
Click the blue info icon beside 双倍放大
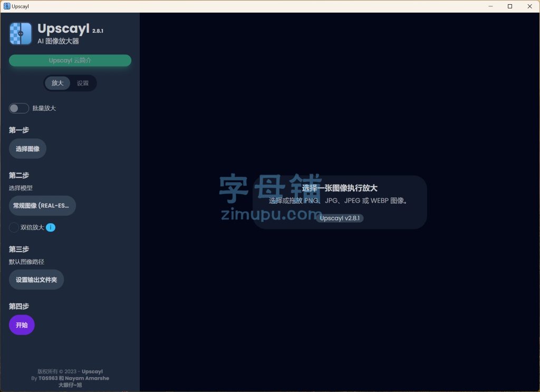coord(51,227)
